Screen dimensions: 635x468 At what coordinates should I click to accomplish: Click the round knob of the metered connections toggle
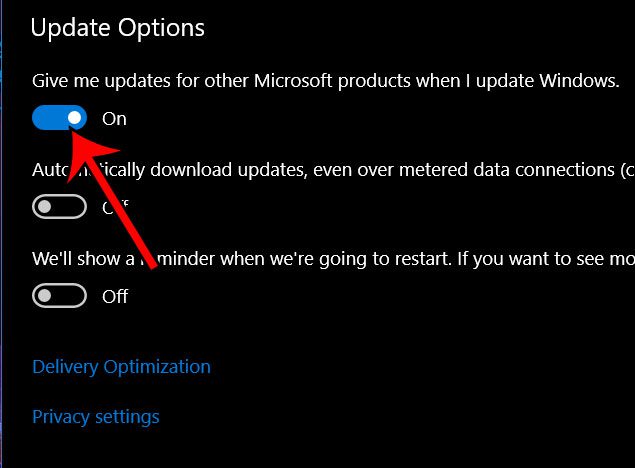[x=45, y=207]
